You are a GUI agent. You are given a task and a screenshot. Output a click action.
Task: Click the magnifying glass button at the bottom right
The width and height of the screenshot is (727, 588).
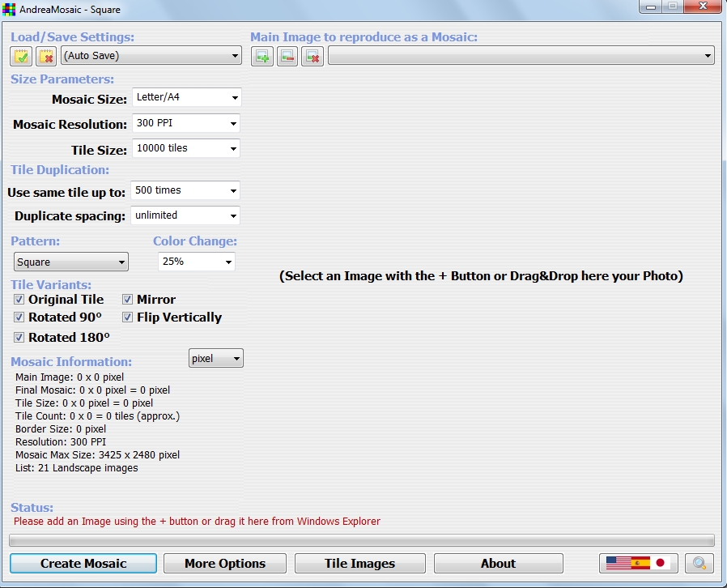(x=699, y=563)
